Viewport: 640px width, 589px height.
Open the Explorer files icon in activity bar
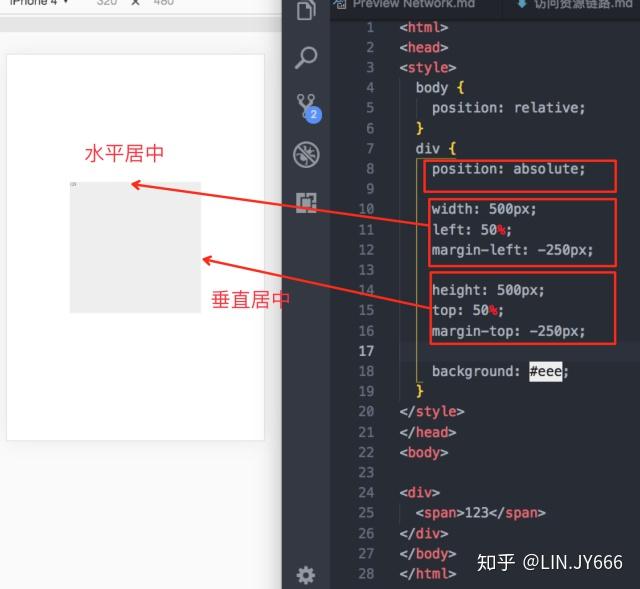tap(306, 9)
